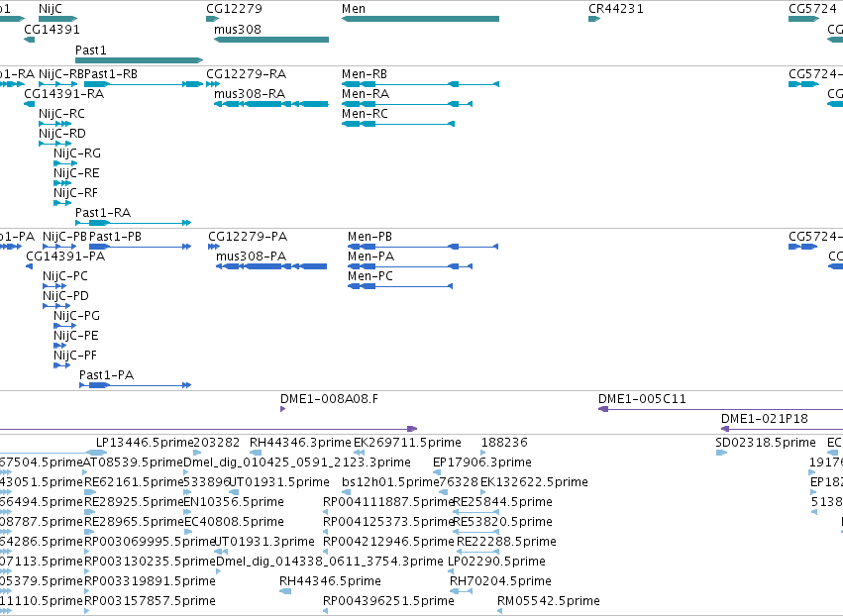
Task: Click the DME1-021P18 clone label
Action: [764, 419]
